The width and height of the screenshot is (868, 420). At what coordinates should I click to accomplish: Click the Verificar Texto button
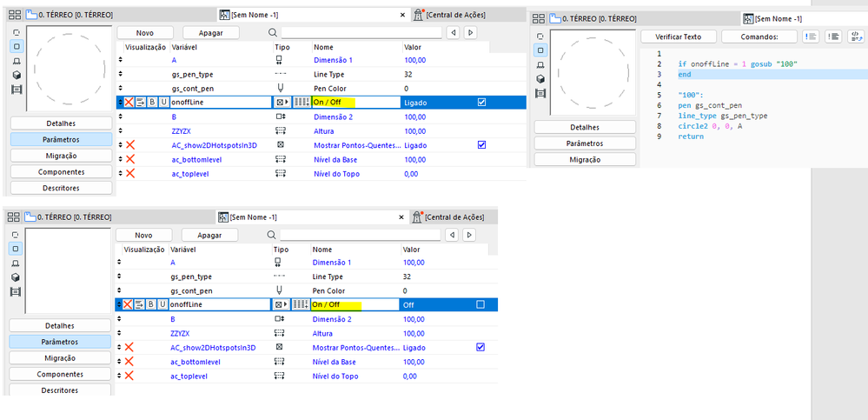(678, 37)
